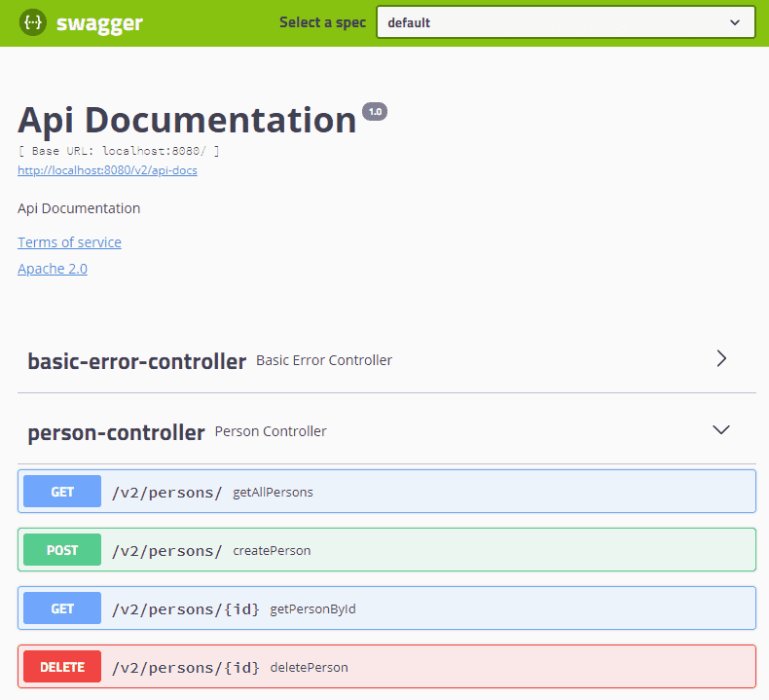Click the basic-error-controller section title

tap(136, 361)
